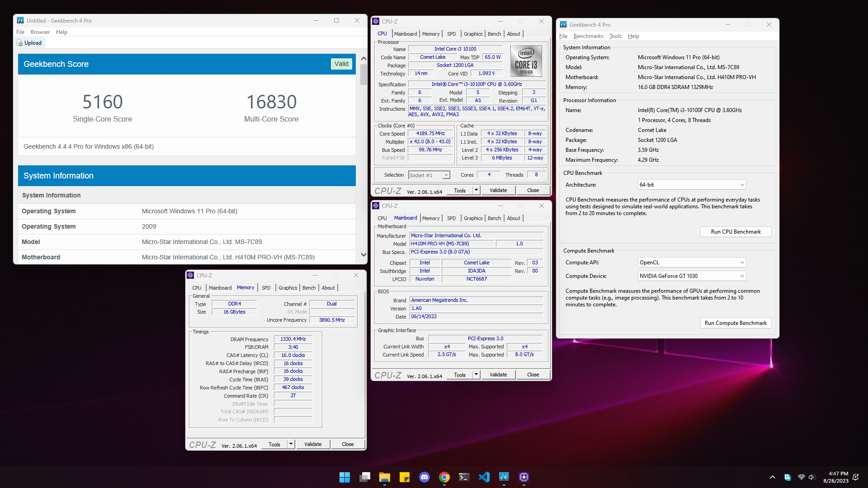Image resolution: width=868 pixels, height=488 pixels.
Task: Open Google Chrome from taskbar
Action: click(444, 477)
